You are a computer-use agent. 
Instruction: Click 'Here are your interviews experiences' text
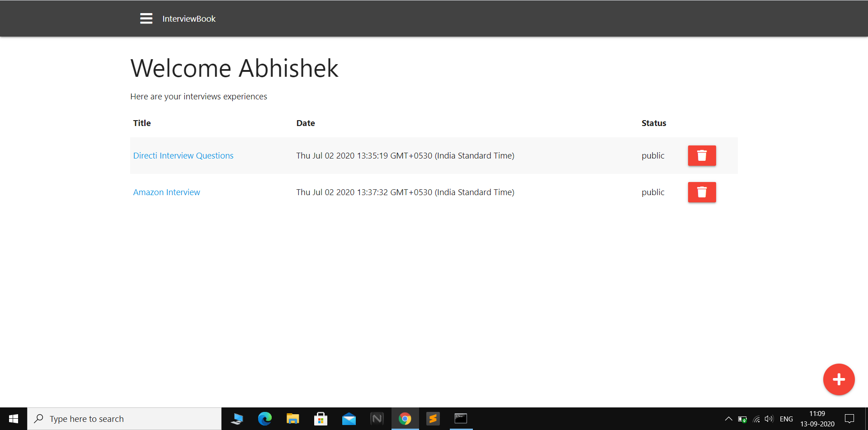tap(198, 96)
